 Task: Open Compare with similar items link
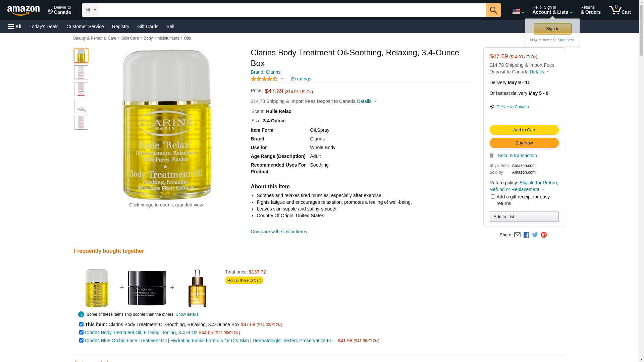(279, 232)
